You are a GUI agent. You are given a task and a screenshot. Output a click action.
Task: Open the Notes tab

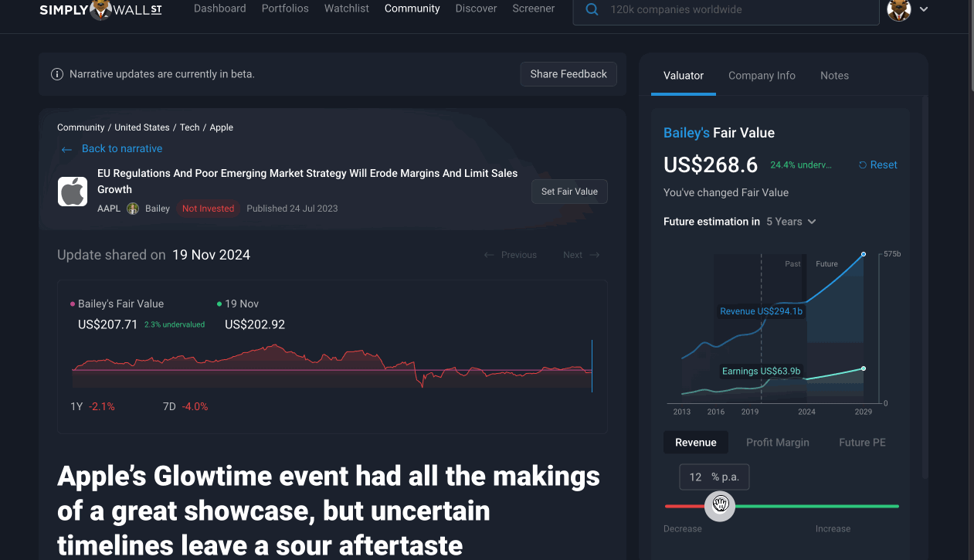(834, 76)
